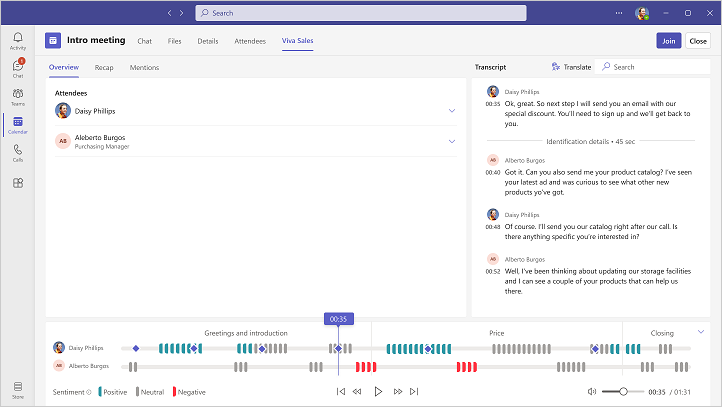Image resolution: width=722 pixels, height=407 pixels.
Task: Click the Translate transcript button
Action: [572, 67]
